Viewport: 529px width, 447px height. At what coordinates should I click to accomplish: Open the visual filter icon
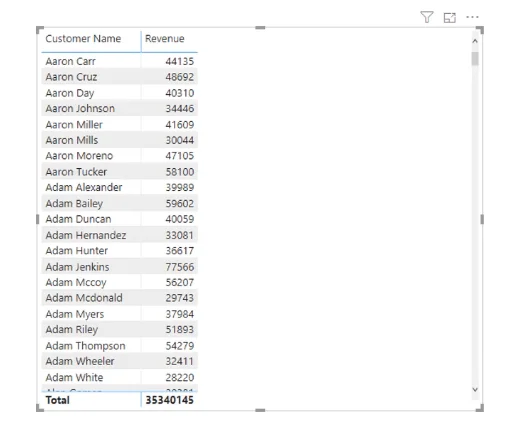tap(427, 17)
